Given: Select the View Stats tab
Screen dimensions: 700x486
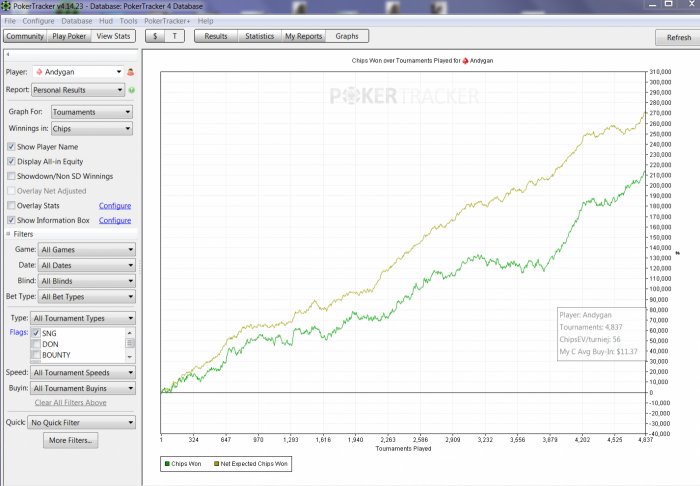Looking at the screenshot, I should [113, 36].
